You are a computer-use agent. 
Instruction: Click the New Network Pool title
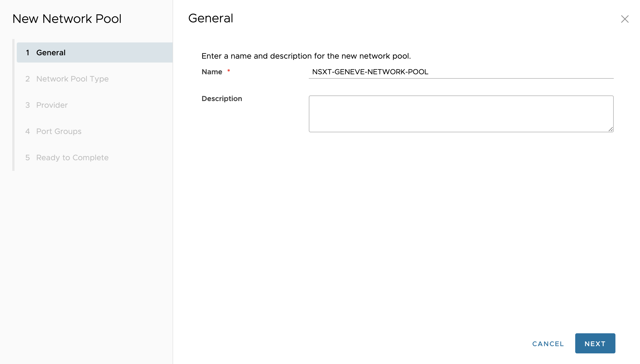pyautogui.click(x=67, y=19)
